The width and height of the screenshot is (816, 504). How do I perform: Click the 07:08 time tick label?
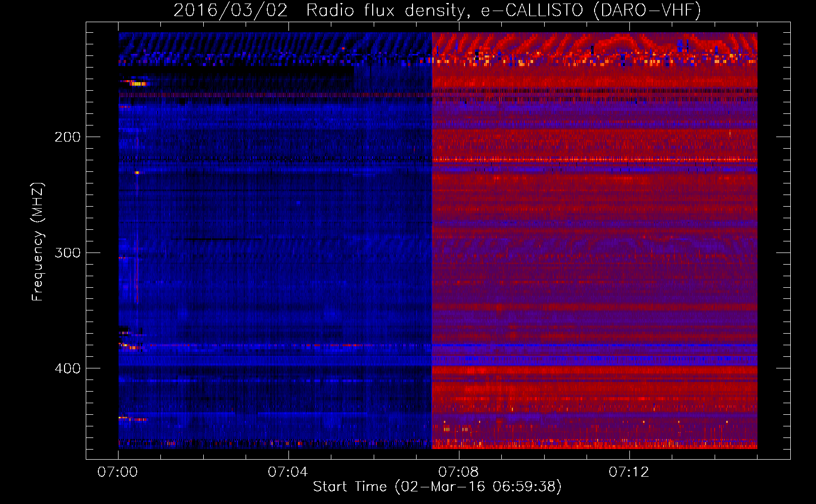point(458,472)
